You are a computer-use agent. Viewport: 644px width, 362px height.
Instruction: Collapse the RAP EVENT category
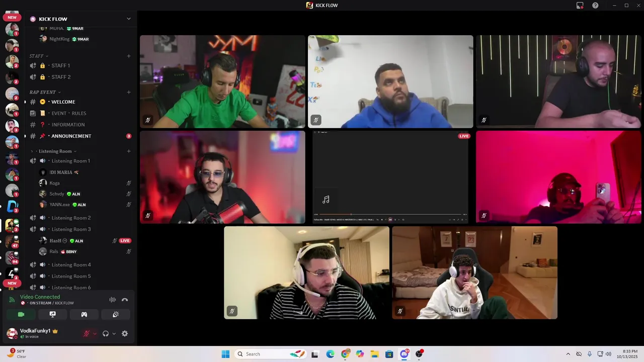[45, 92]
